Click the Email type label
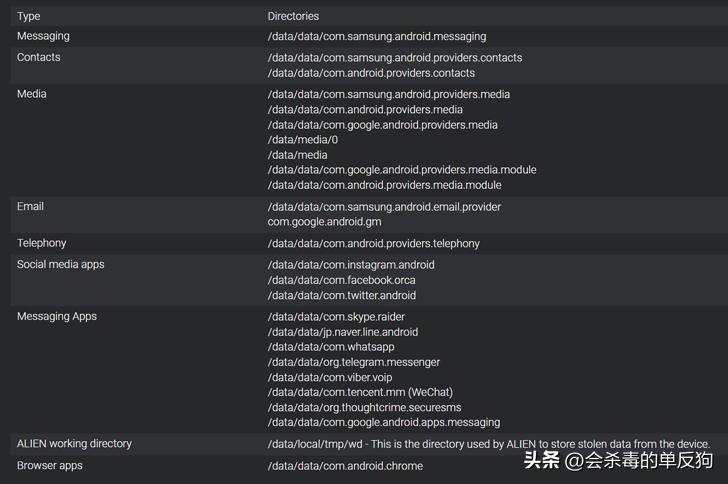This screenshot has width=728, height=484. 30,206
